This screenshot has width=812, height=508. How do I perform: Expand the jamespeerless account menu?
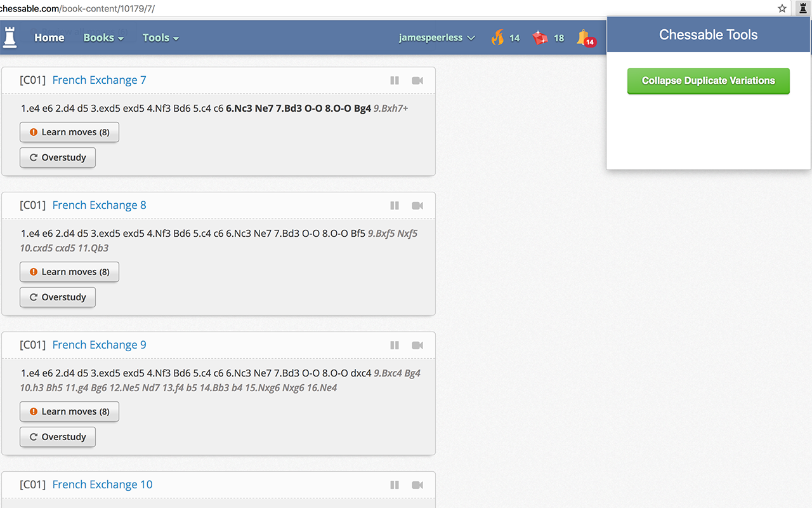coord(437,37)
